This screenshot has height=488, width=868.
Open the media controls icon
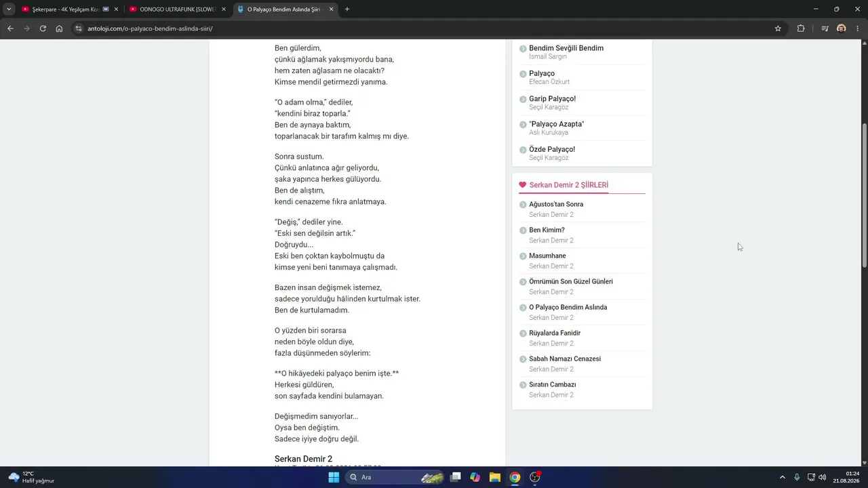click(x=825, y=28)
